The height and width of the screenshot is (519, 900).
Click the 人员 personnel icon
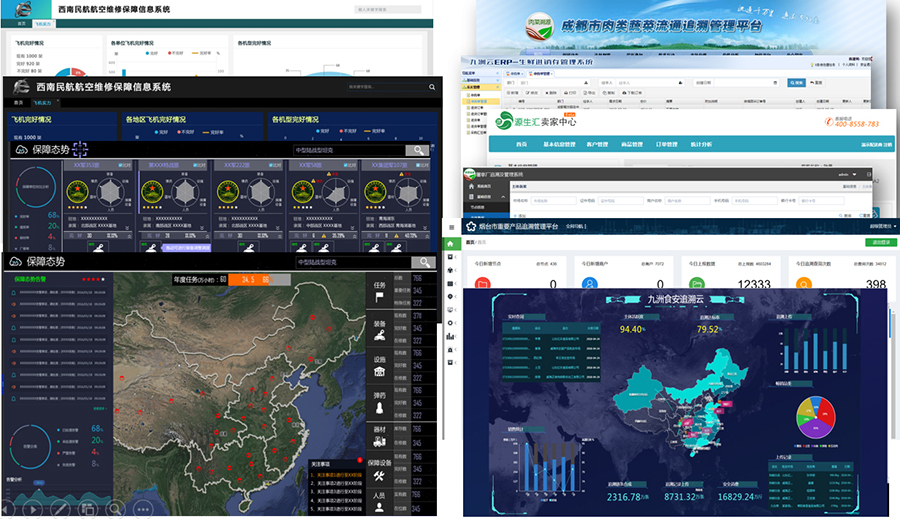click(379, 508)
